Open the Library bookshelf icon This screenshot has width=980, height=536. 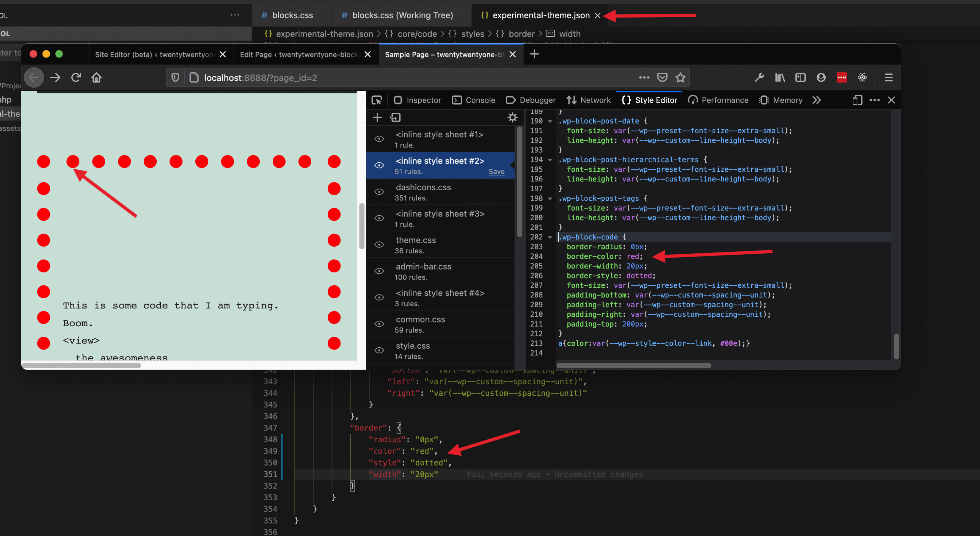[x=780, y=78]
